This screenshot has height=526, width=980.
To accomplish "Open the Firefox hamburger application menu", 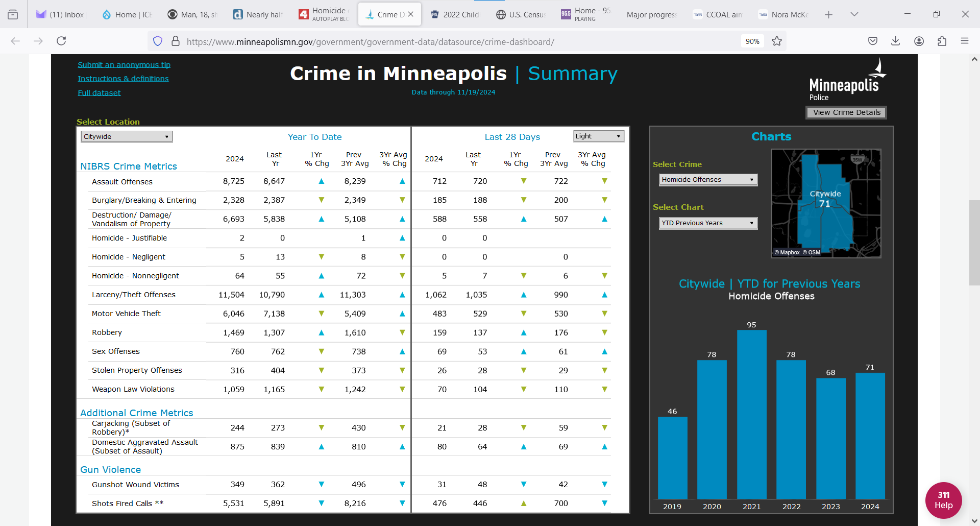I will (x=964, y=41).
